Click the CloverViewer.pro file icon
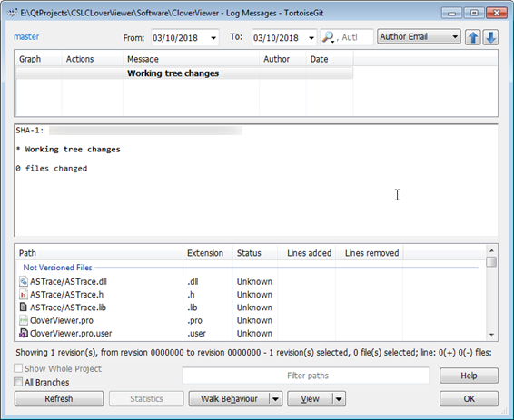The image size is (514, 420). pos(24,320)
